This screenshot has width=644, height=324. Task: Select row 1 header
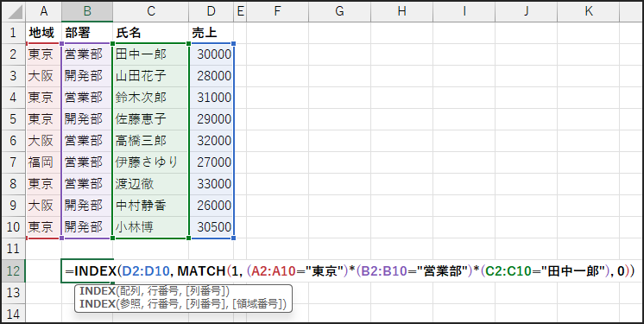pos(13,33)
